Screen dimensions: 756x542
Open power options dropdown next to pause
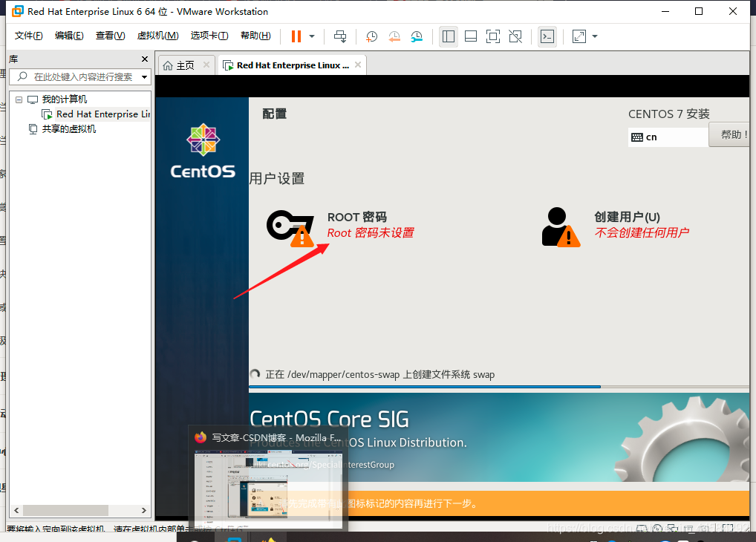pos(312,36)
